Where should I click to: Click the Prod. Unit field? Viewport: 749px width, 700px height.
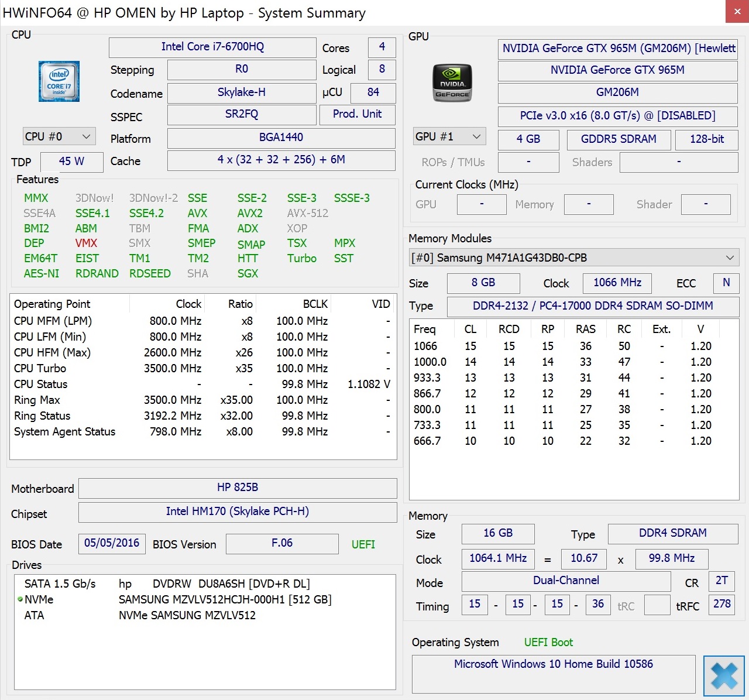tap(358, 115)
